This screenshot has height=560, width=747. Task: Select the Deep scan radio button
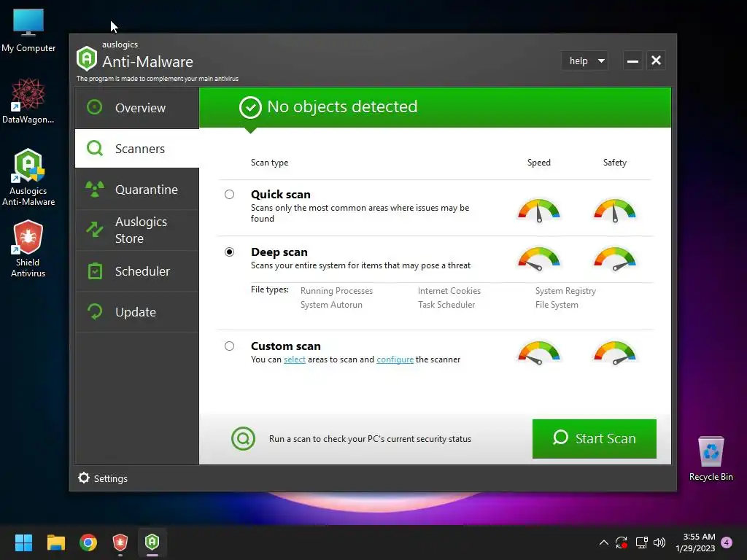(230, 252)
